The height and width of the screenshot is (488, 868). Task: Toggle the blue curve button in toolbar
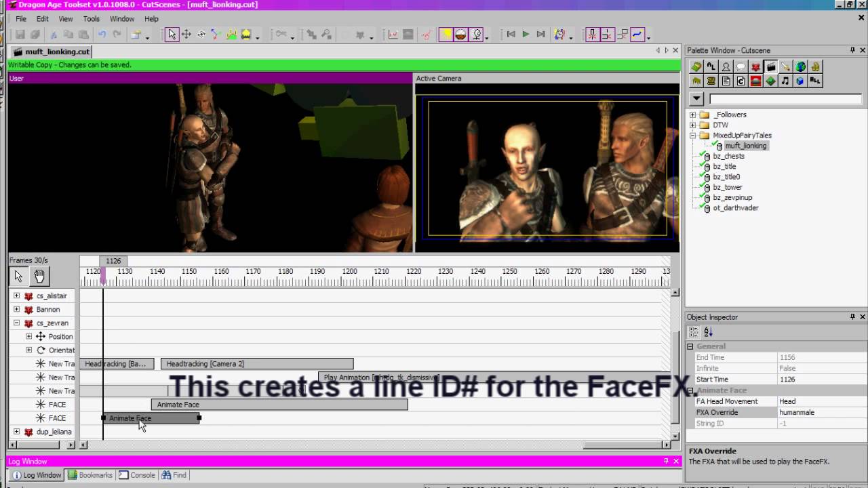pyautogui.click(x=637, y=35)
